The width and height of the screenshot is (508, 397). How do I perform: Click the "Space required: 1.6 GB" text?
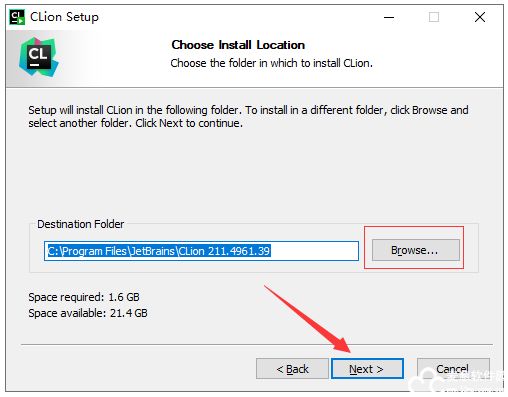(x=84, y=297)
